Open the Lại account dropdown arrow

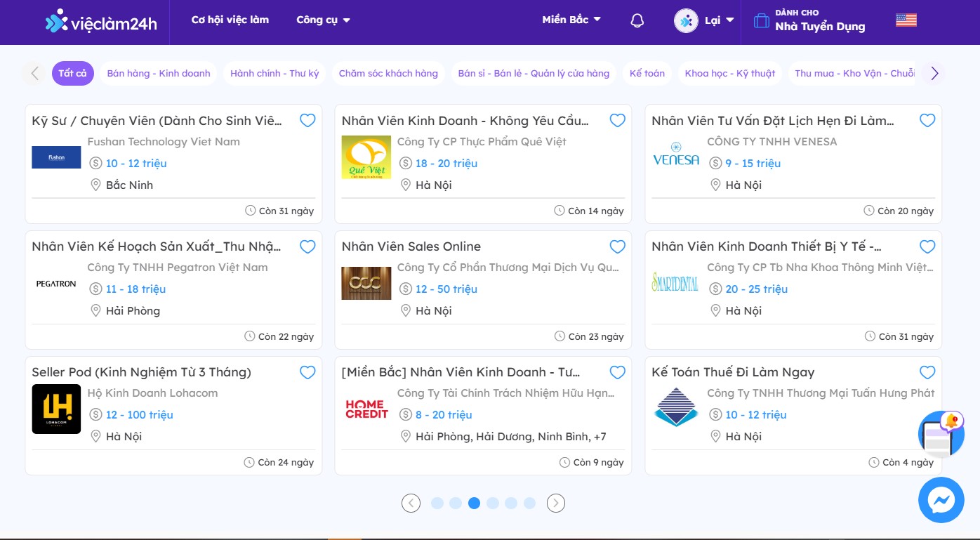pyautogui.click(x=730, y=20)
